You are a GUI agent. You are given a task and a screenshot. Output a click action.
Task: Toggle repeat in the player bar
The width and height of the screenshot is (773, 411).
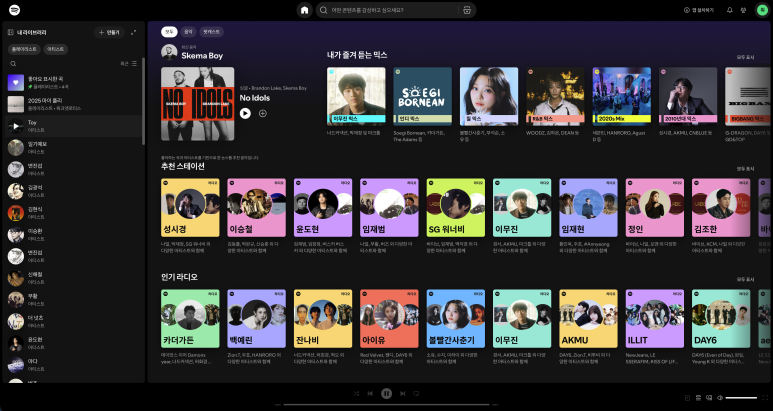[417, 393]
